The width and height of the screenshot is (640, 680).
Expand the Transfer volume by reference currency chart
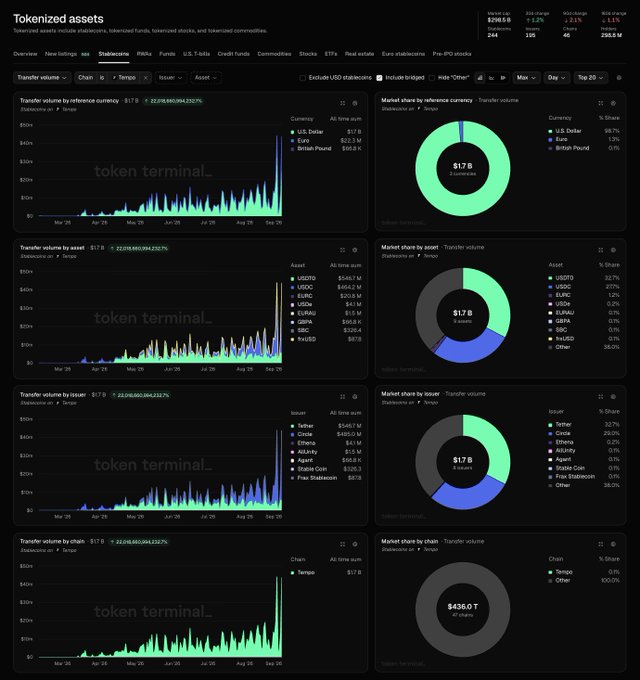coord(343,103)
